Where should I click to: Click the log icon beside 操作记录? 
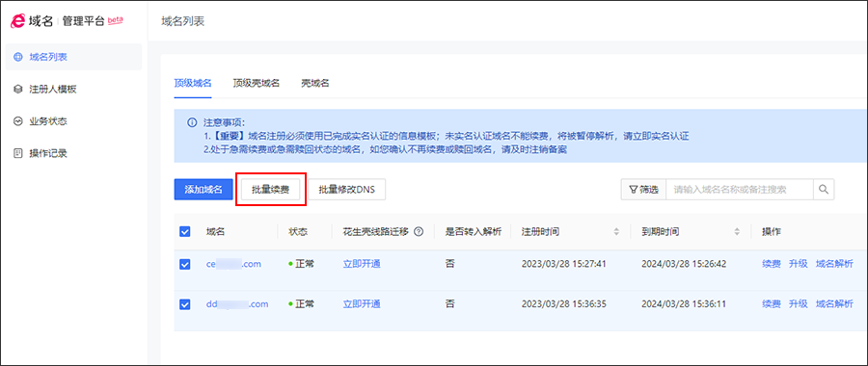[17, 153]
